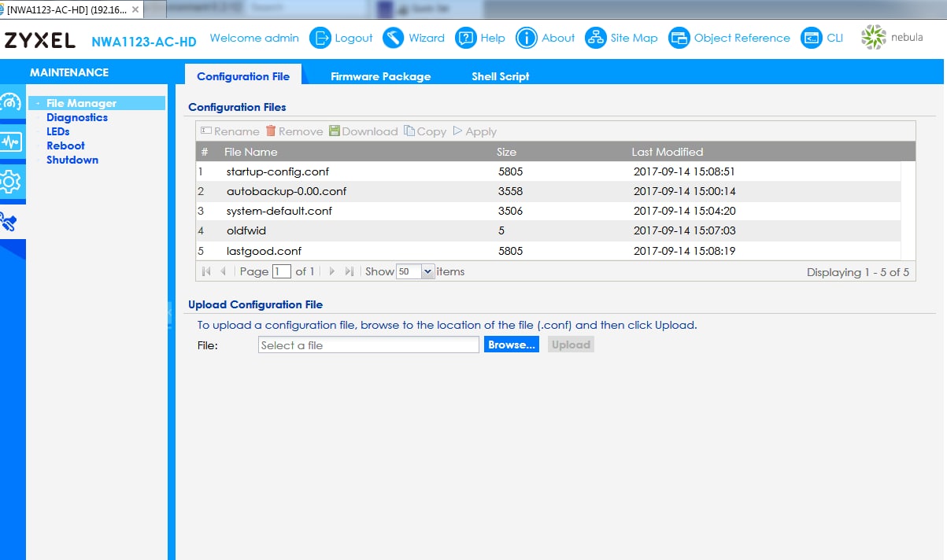Sort by Last Modified column header
947x560 pixels.
(x=668, y=152)
